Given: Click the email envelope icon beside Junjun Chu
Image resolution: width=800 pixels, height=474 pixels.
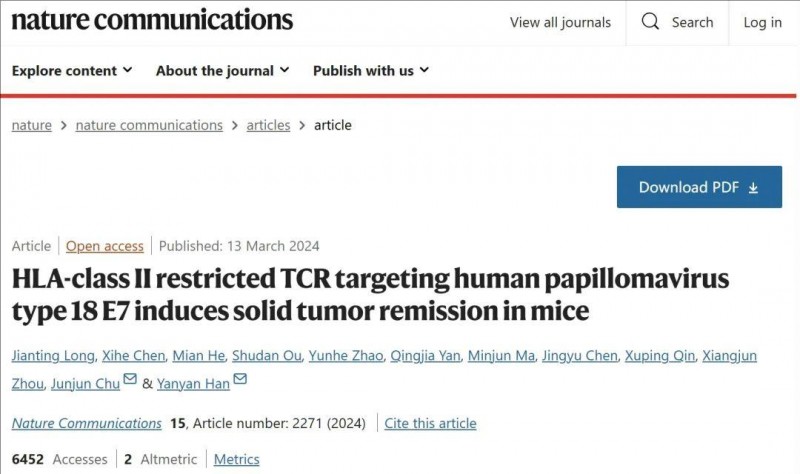Looking at the screenshot, I should coord(130,379).
